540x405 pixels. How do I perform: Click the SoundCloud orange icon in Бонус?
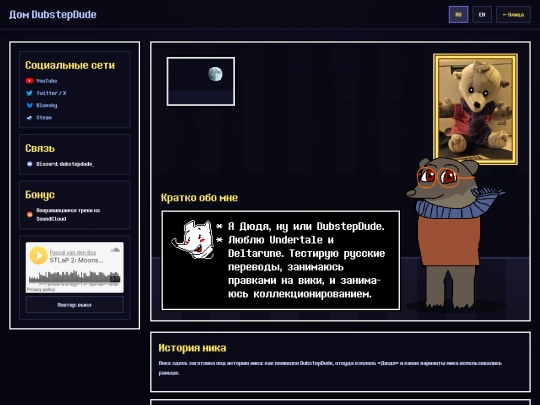point(30,215)
